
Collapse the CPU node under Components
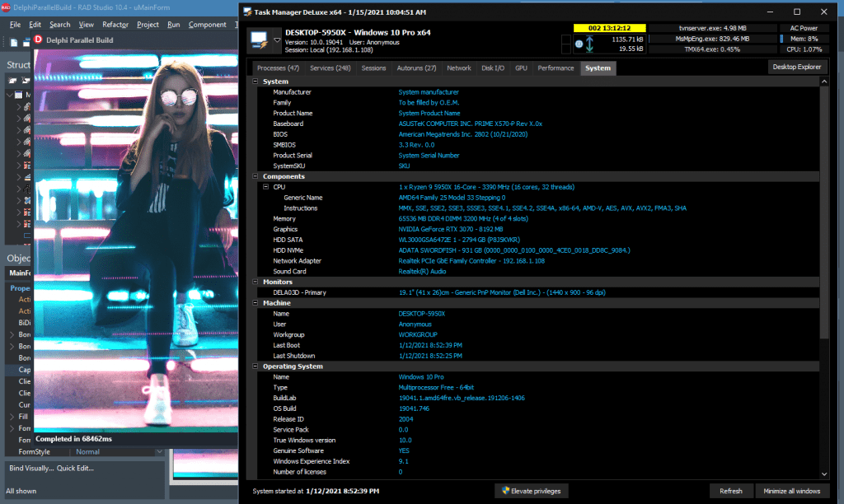(266, 187)
